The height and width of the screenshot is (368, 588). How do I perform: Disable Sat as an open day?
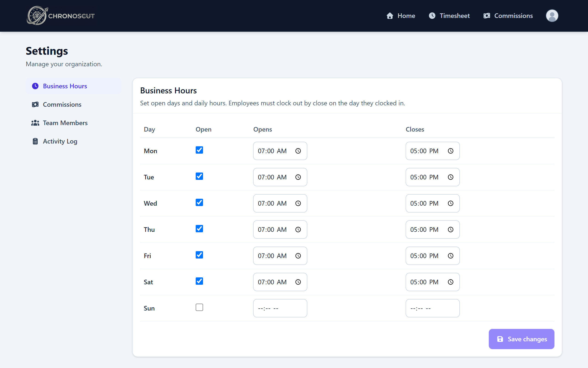click(x=199, y=281)
